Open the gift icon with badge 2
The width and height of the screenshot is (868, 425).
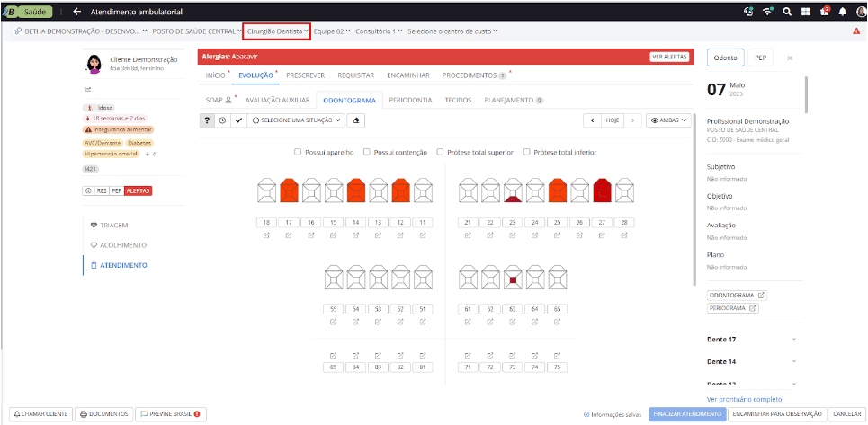824,12
